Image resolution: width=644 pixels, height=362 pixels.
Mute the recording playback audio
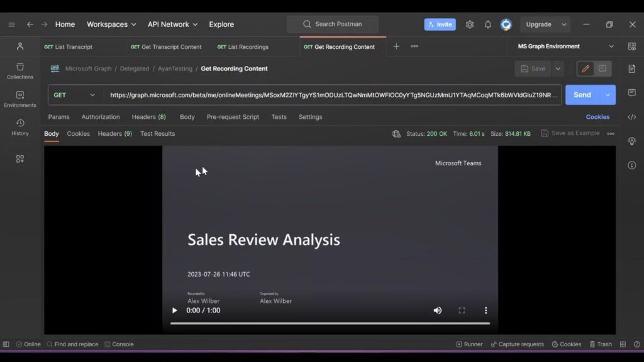point(438,310)
